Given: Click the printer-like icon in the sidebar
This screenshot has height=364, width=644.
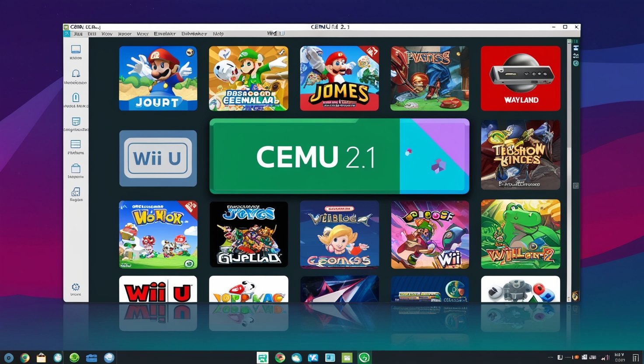Looking at the screenshot, I should [x=76, y=192].
